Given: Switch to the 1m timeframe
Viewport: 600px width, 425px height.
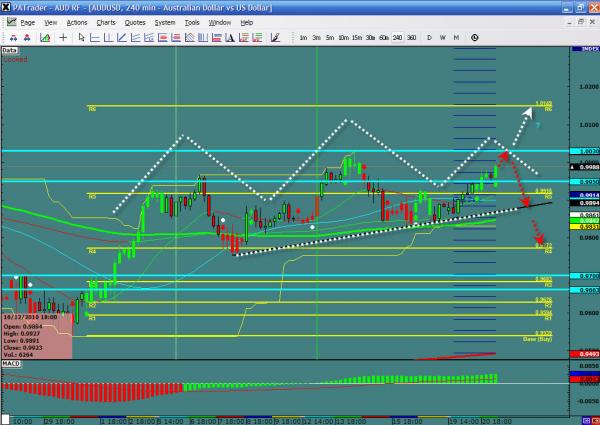Looking at the screenshot, I should (x=303, y=37).
